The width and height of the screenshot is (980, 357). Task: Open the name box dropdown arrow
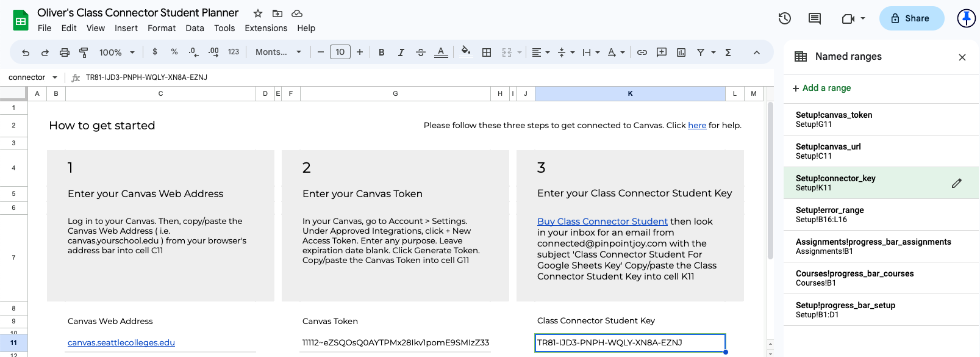coord(55,78)
